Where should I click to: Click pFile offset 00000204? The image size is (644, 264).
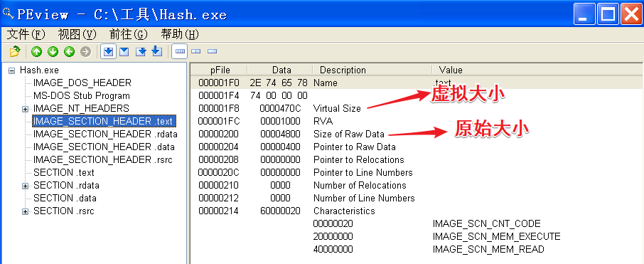tap(218, 147)
